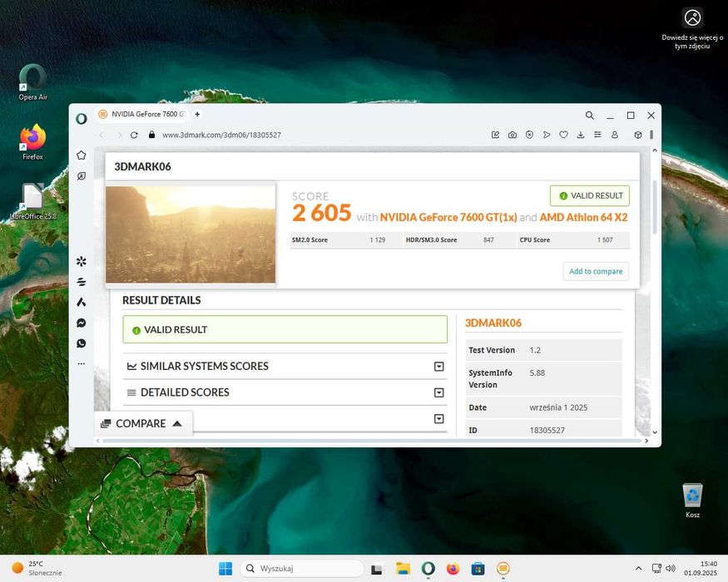
Task: Open the extensions cube icon
Action: pyautogui.click(x=638, y=135)
